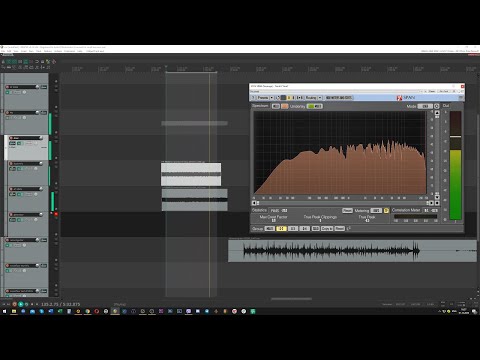Click first icon in REAPER top toolbar row
Screen dimensions: 480x360
point(3,62)
